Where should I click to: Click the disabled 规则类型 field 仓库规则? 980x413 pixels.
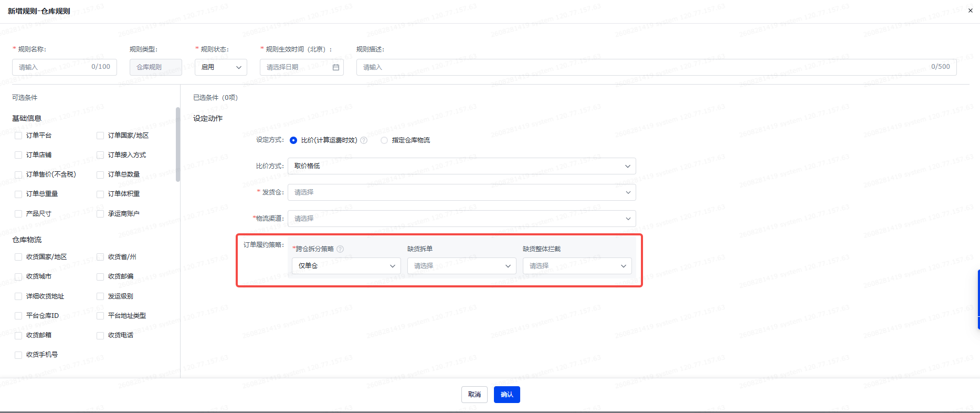coord(156,67)
